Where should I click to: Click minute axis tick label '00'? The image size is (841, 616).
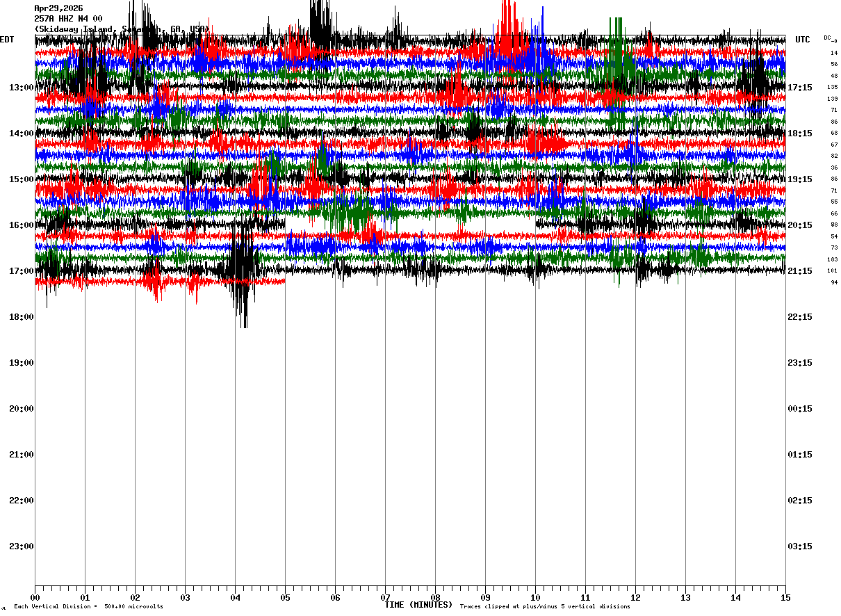(35, 597)
